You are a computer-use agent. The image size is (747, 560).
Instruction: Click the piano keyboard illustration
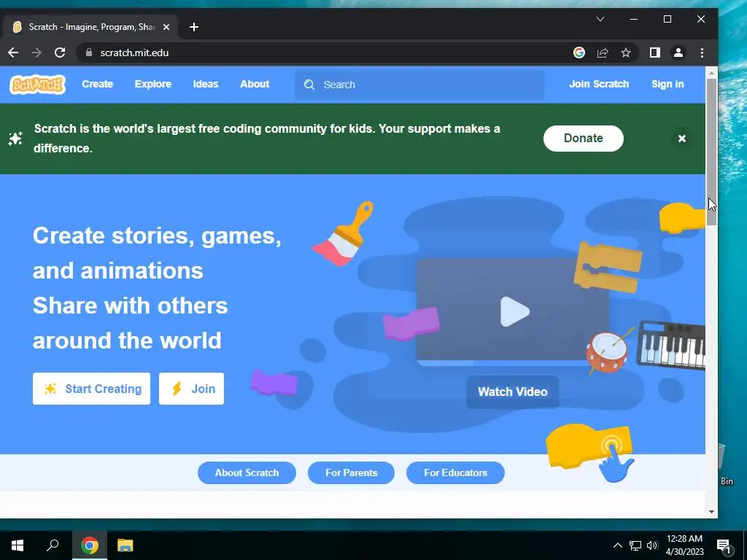coord(672,345)
